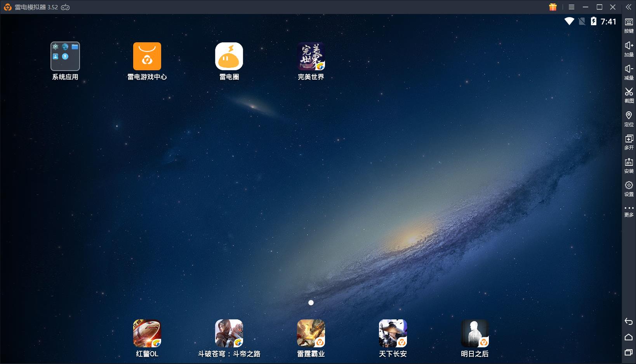
Task: Launch 红警OL from the dock
Action: 147,333
